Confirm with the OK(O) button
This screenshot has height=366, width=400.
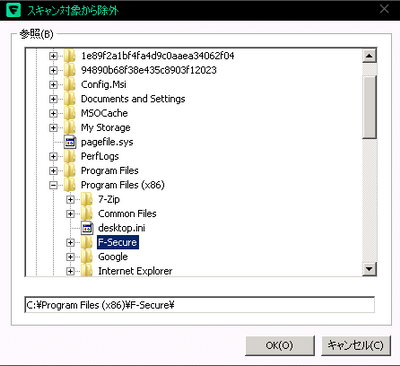tap(280, 345)
